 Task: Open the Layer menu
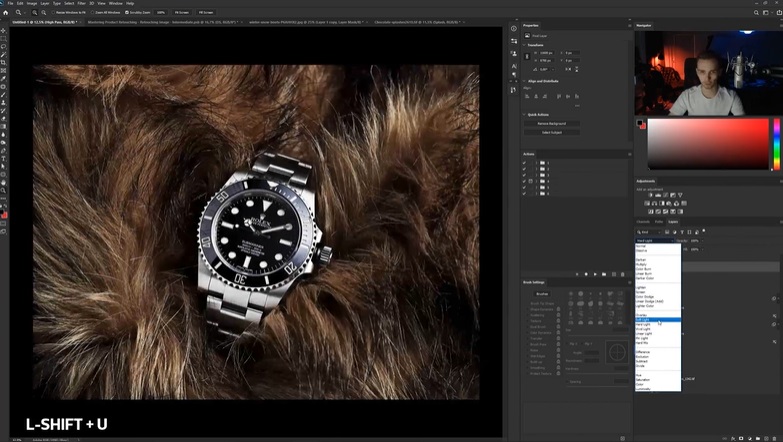click(x=45, y=3)
